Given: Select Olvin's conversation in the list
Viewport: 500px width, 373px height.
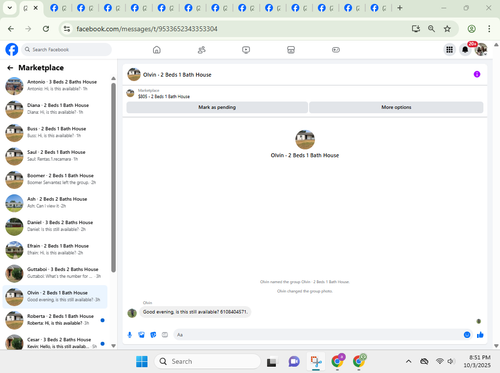Looking at the screenshot, I should click(55, 296).
